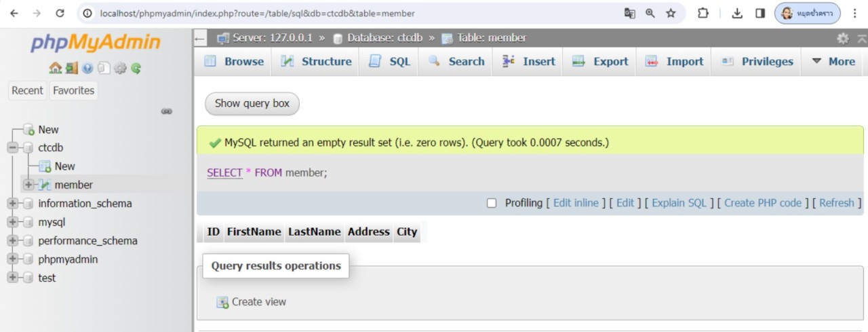
Task: Click the Log out door icon
Action: click(x=71, y=68)
